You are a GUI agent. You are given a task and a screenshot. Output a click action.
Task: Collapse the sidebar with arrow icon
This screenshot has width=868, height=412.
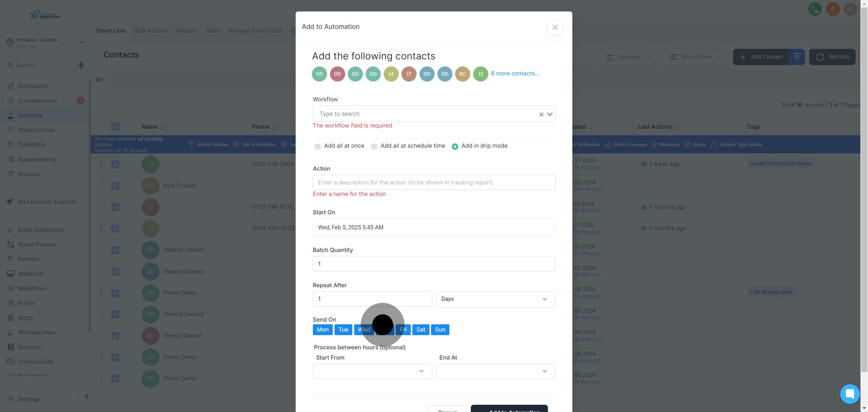pyautogui.click(x=86, y=397)
